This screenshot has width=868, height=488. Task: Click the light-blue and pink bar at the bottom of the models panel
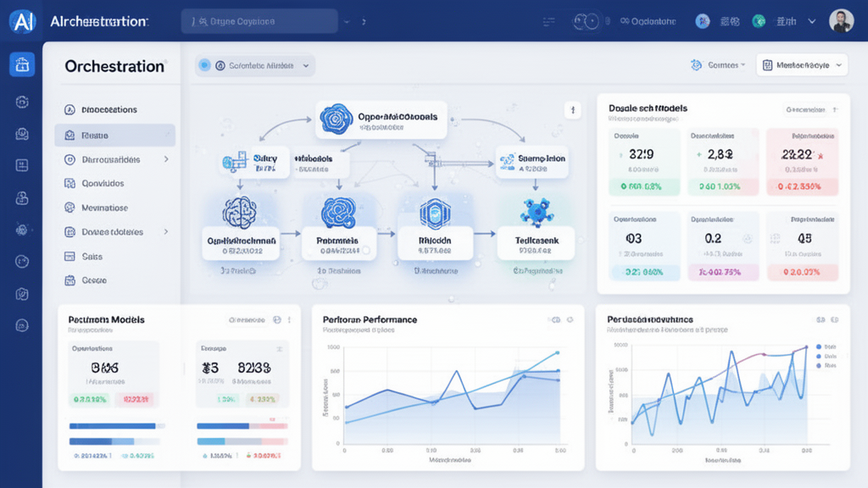point(242,441)
